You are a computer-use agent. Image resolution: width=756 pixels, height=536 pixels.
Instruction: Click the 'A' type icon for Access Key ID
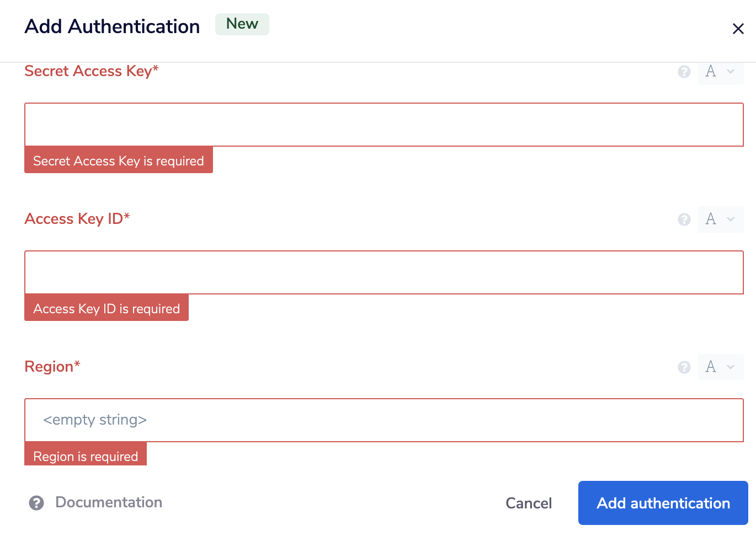pyautogui.click(x=711, y=219)
